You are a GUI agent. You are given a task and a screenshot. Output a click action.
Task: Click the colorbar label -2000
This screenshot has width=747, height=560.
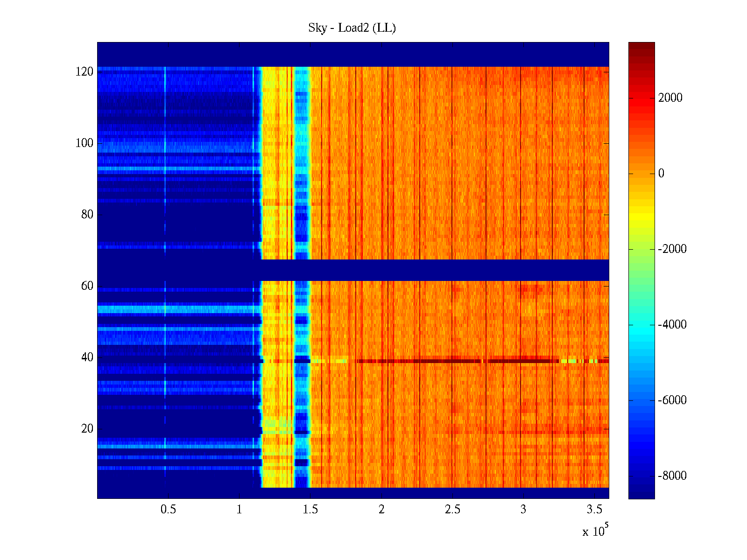[672, 249]
